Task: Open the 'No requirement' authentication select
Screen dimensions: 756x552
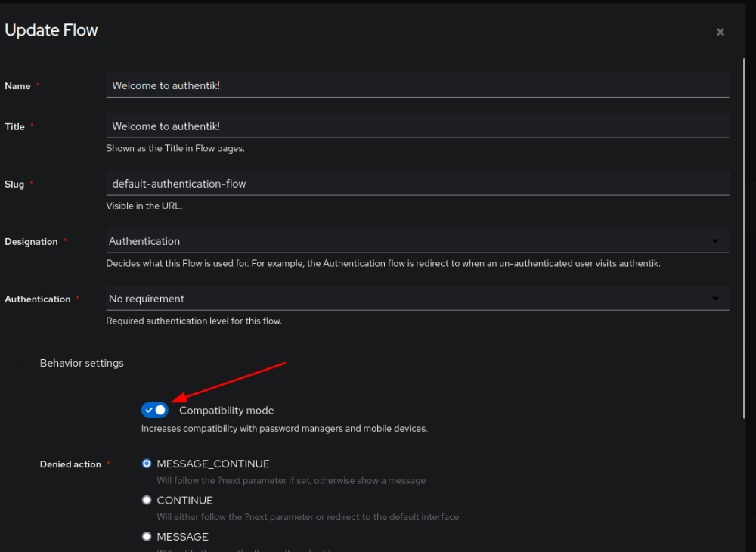Action: (408, 299)
